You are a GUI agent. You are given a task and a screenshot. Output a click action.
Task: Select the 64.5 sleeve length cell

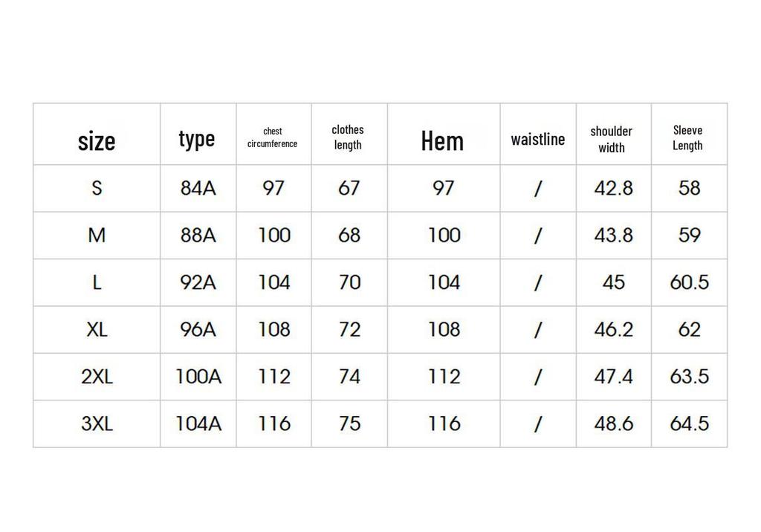pyautogui.click(x=689, y=424)
